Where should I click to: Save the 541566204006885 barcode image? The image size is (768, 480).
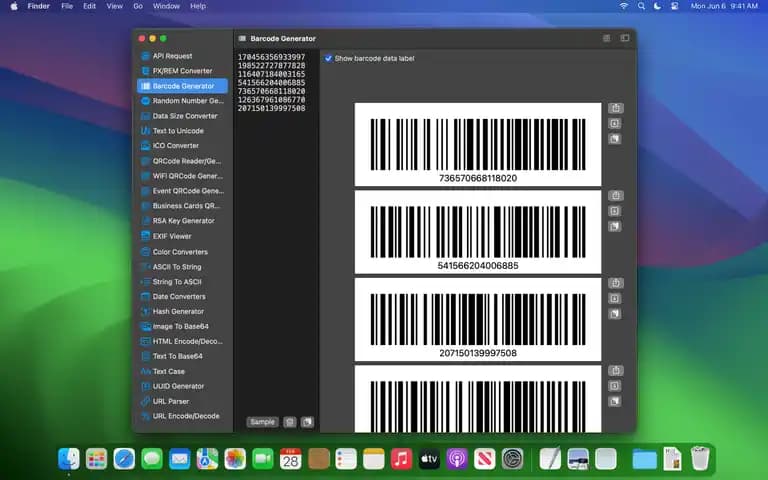coord(615,211)
